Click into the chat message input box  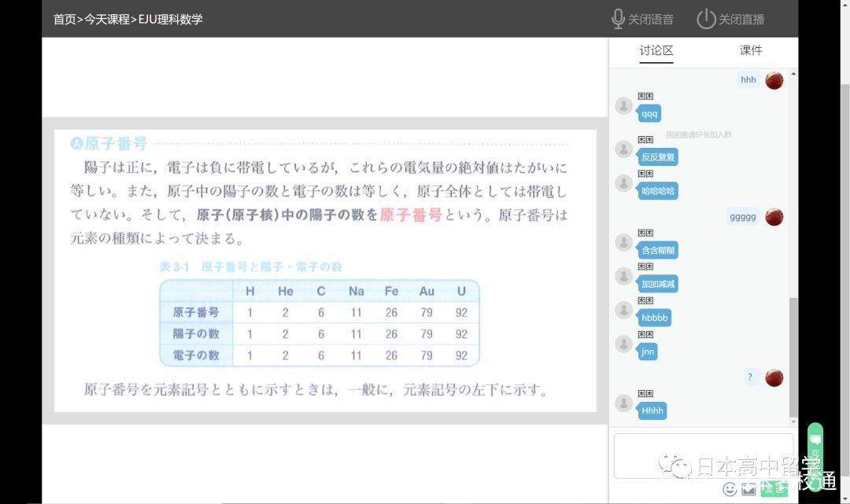click(x=703, y=456)
